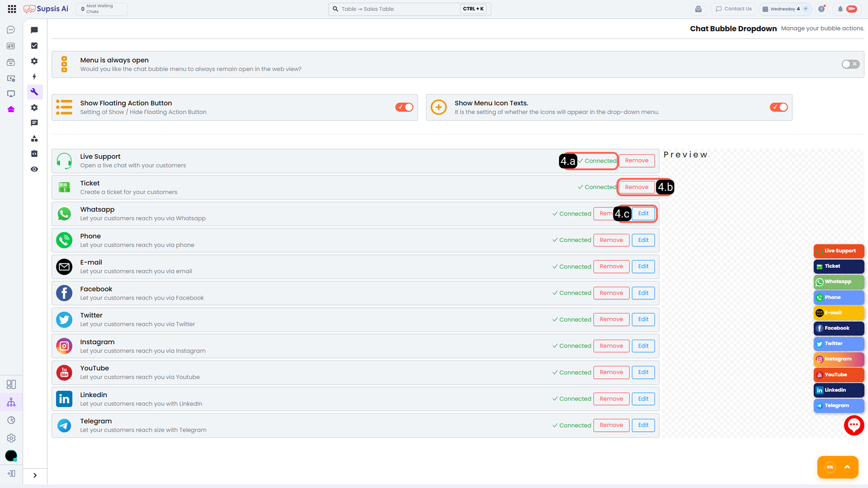
Task: Open the inbox tray icon in left sidebar
Action: pyautogui.click(x=11, y=62)
